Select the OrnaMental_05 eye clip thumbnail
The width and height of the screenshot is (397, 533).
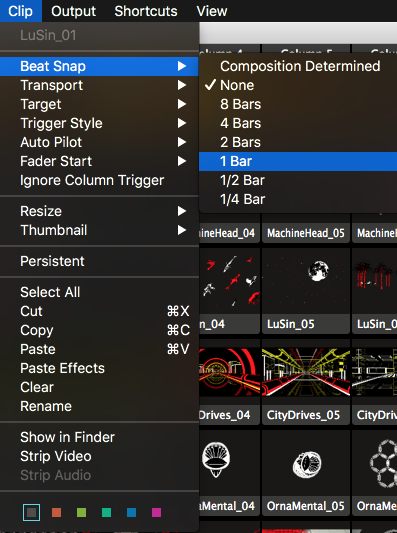click(x=306, y=464)
